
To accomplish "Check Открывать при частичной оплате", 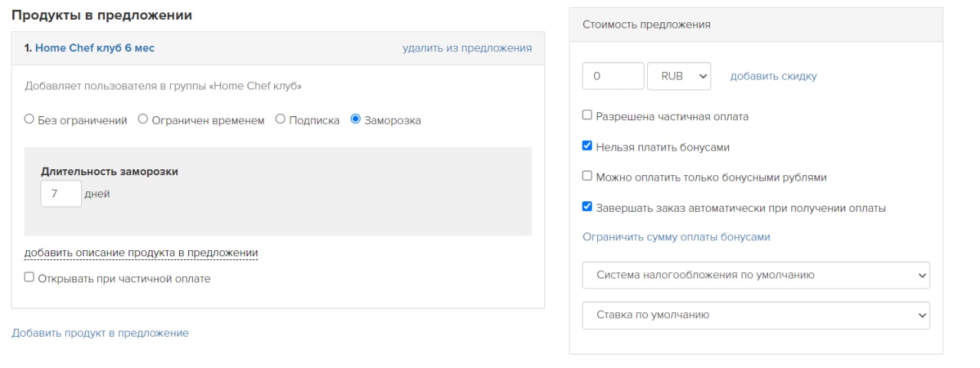I will click(29, 278).
